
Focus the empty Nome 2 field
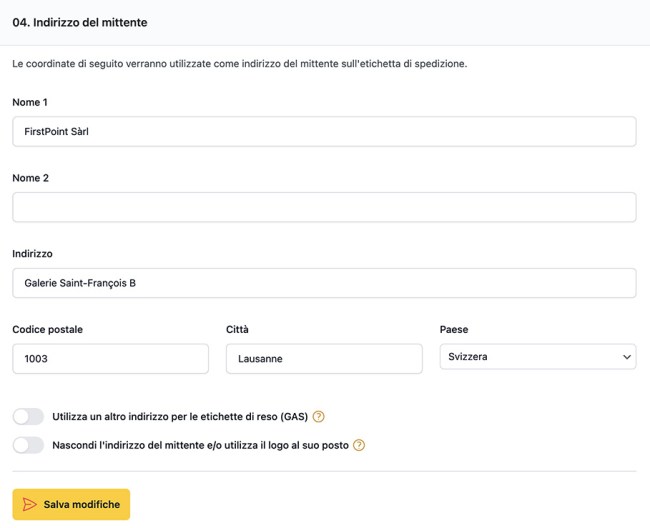click(x=324, y=207)
